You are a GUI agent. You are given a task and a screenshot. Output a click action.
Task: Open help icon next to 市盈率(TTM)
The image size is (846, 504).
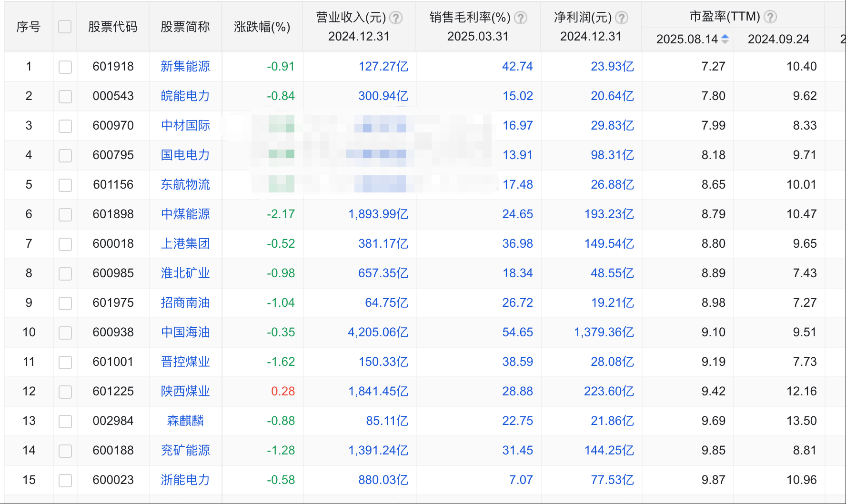[770, 17]
